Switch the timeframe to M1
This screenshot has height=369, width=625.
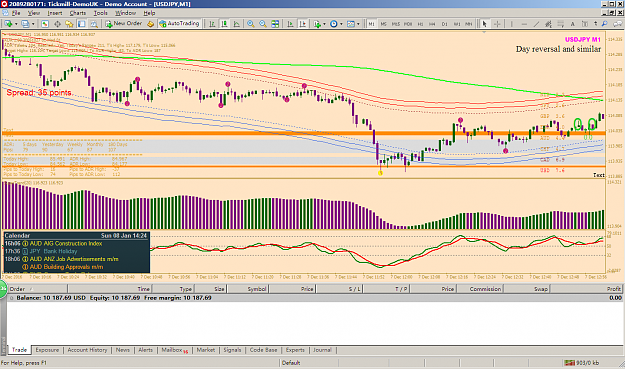tap(371, 24)
